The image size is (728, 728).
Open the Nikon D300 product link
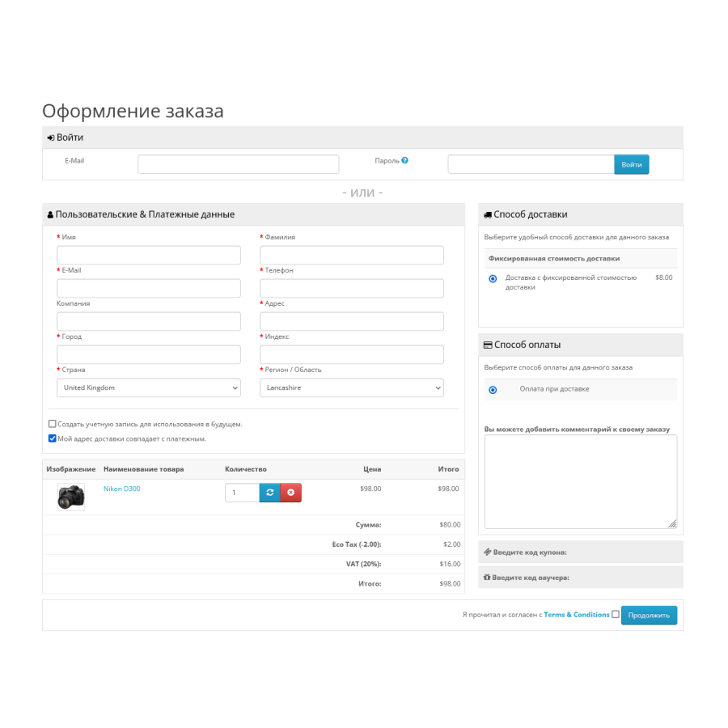[121, 489]
